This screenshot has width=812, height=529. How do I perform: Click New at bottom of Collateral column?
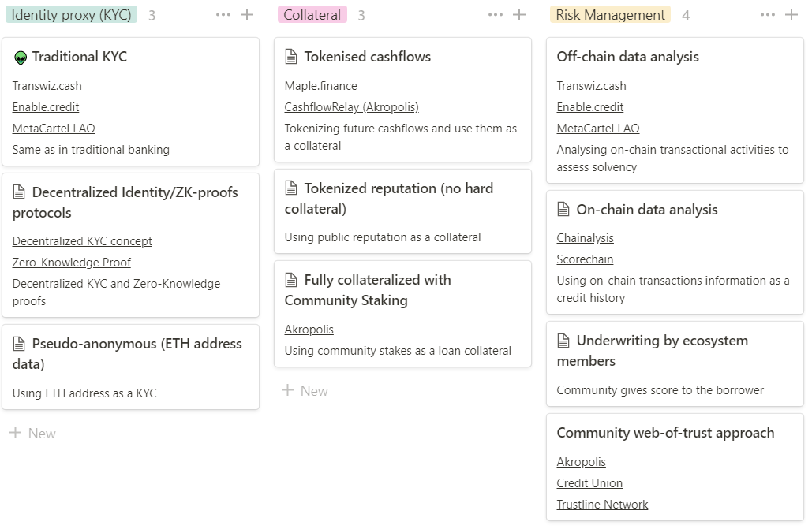(305, 391)
